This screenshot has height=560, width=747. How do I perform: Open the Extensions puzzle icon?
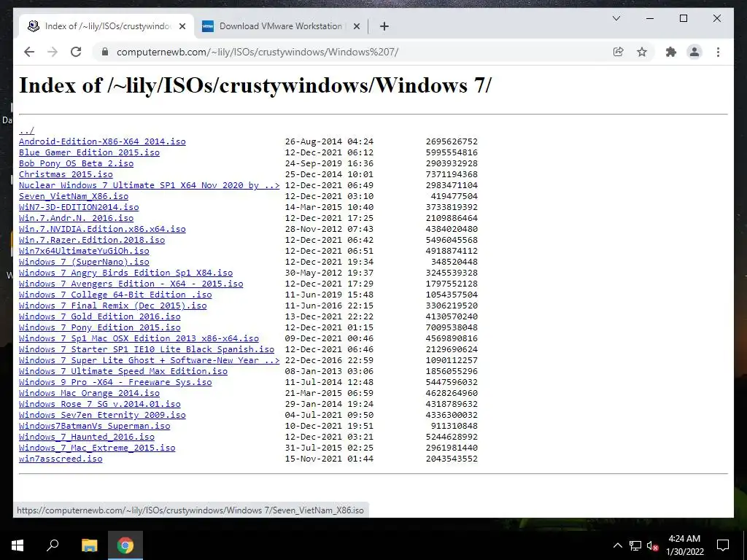671,52
